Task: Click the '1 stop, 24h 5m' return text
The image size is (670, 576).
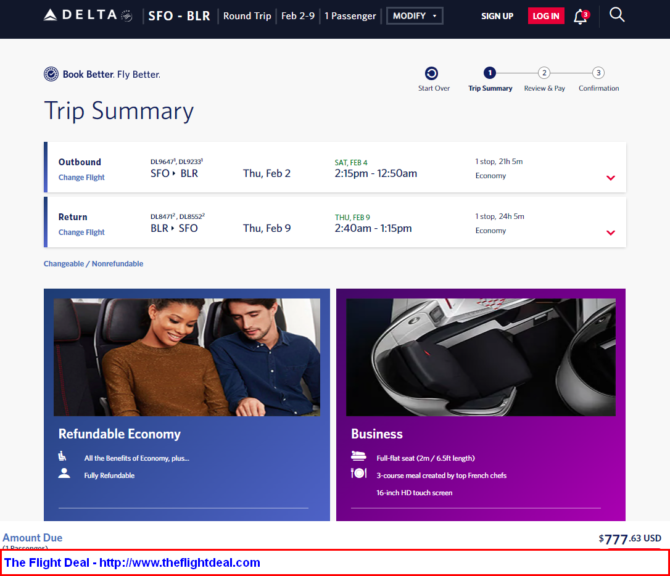Action: [x=500, y=216]
